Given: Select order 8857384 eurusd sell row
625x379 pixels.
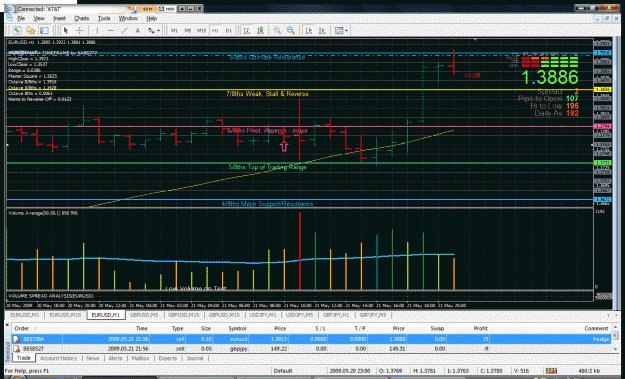Looking at the screenshot, I should click(312, 339).
